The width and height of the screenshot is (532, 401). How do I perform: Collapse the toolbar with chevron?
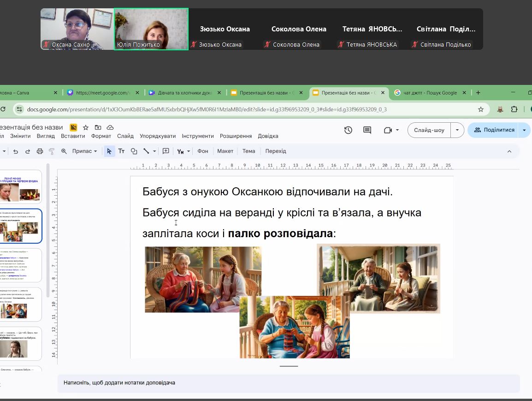click(x=509, y=151)
